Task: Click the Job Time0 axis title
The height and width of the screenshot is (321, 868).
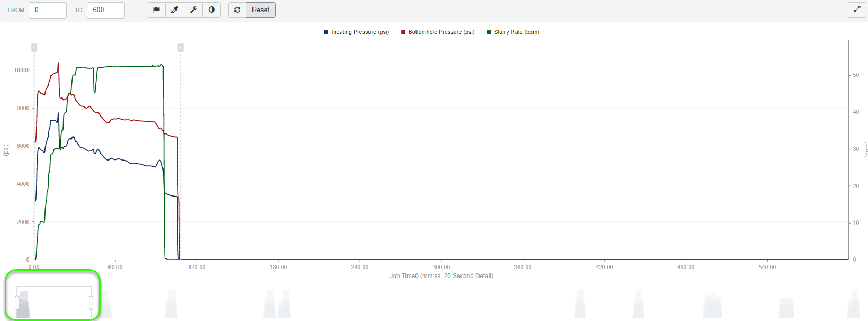Action: click(x=441, y=276)
